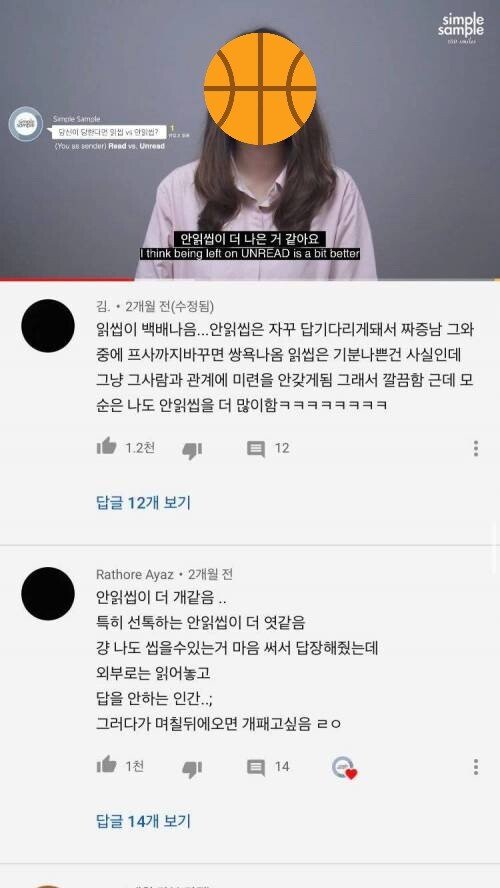Open more options for 김.'s comment

pos(476,448)
